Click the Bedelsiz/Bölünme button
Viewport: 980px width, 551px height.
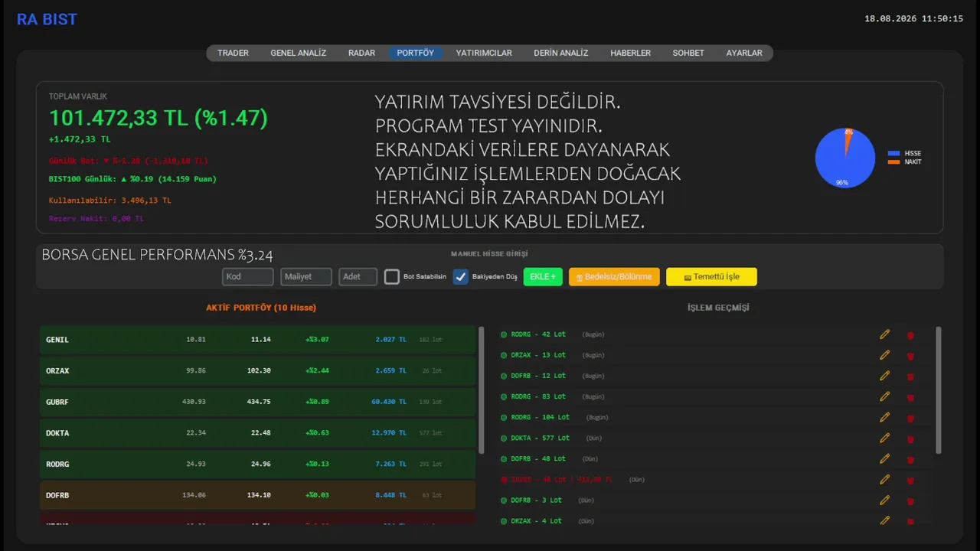(614, 276)
